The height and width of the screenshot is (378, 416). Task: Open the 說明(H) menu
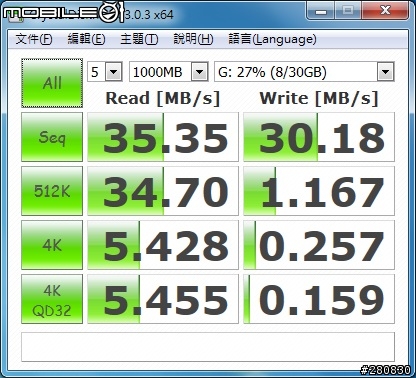tap(193, 39)
